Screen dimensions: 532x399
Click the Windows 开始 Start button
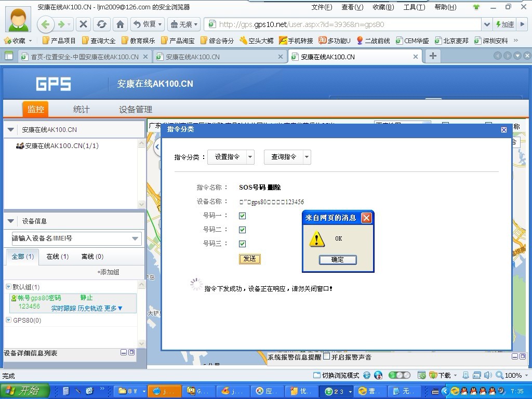[24, 391]
